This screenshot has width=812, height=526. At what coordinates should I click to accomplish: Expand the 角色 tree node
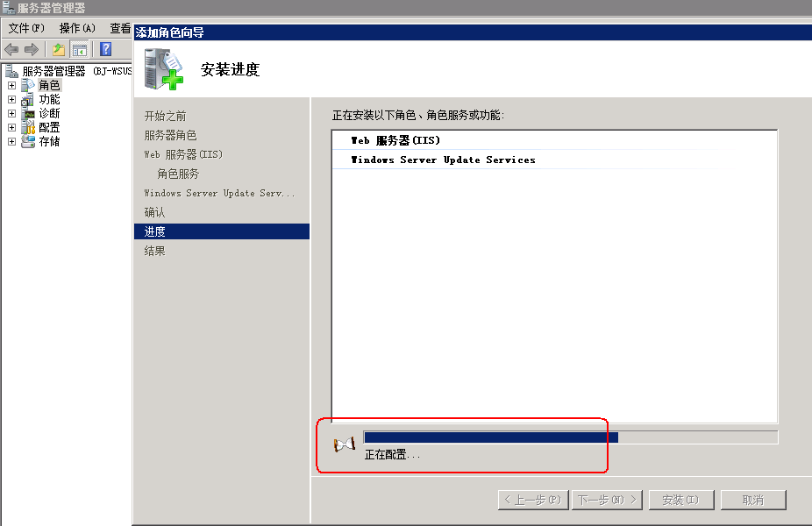click(x=12, y=85)
